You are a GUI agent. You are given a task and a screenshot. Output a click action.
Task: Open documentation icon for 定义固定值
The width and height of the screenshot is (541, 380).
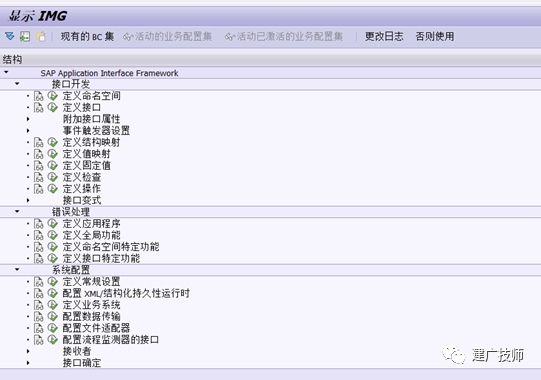tap(39, 166)
